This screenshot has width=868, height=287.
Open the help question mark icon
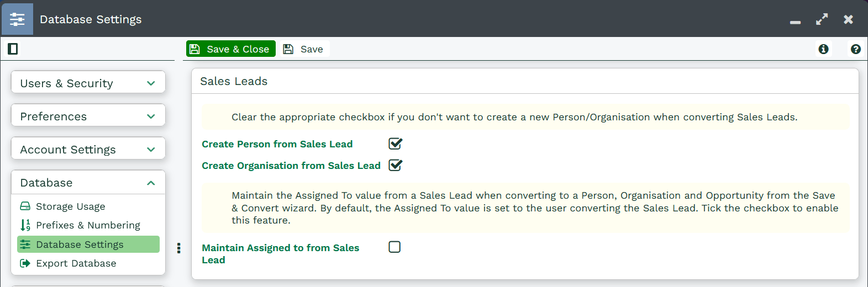[x=856, y=49]
